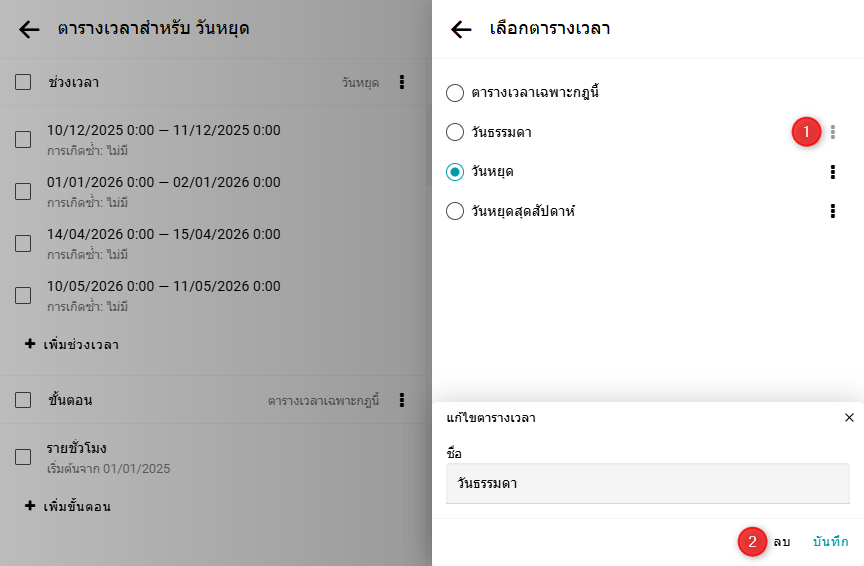Select ตารางเวลาเฉพาะกฏนี้ radio option
This screenshot has width=864, height=566.
point(455,93)
